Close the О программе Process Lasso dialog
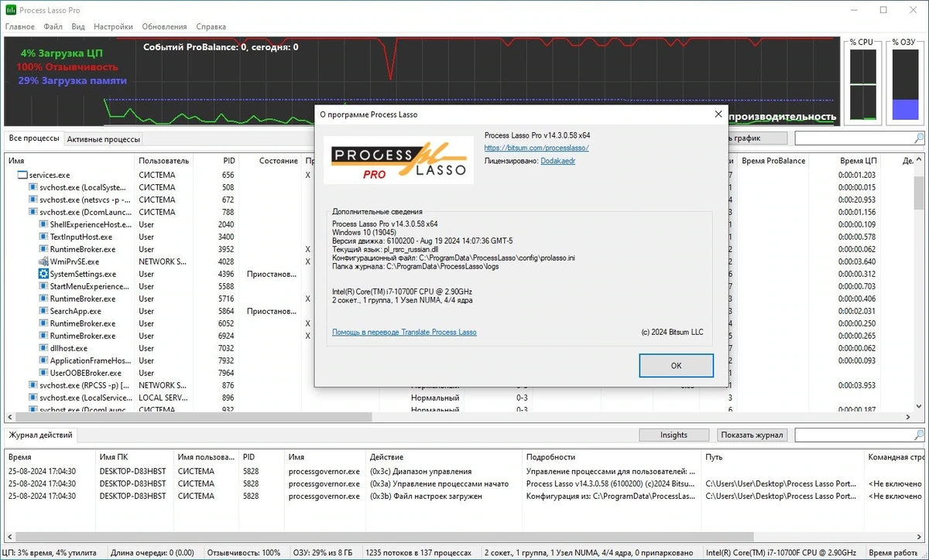 (x=718, y=114)
